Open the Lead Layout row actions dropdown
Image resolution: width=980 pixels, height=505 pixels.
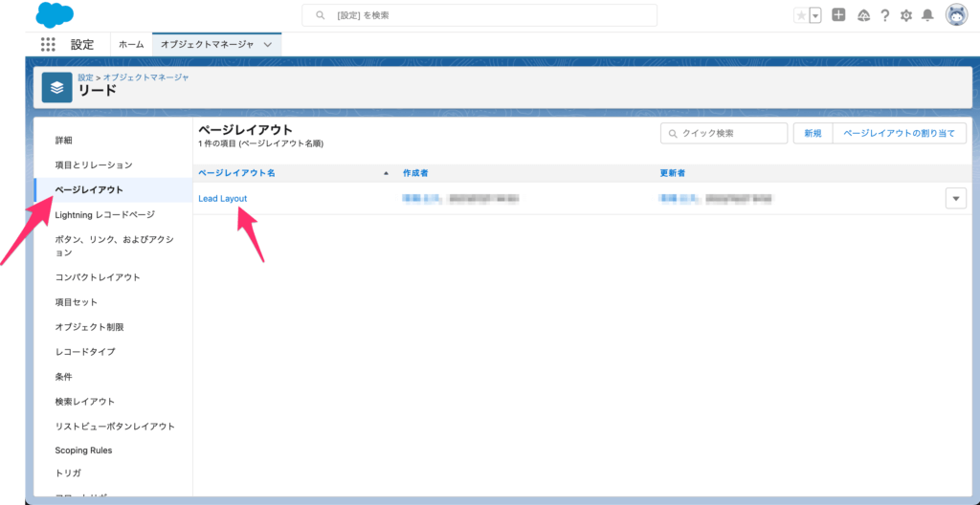(x=956, y=198)
